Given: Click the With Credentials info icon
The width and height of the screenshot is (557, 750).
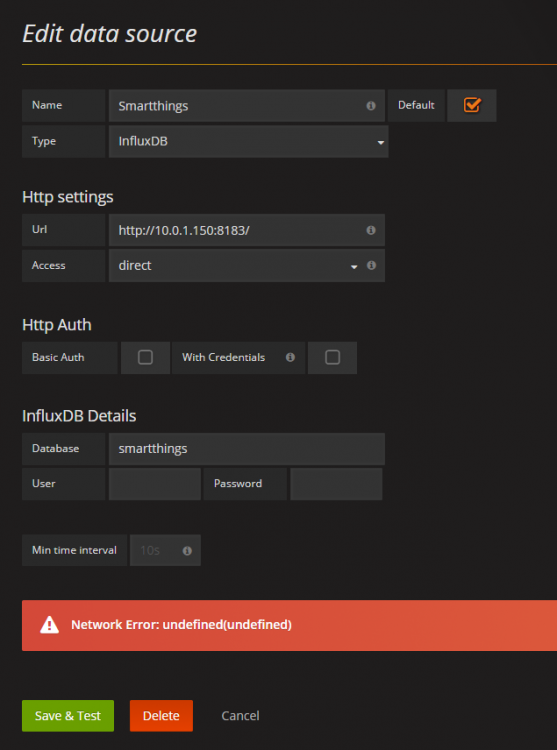Looking at the screenshot, I should [290, 357].
